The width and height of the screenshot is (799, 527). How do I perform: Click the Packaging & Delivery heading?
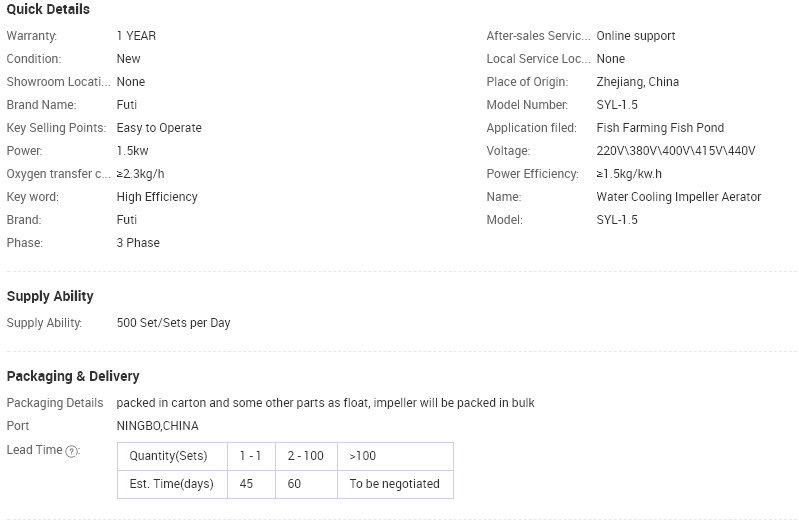(73, 376)
